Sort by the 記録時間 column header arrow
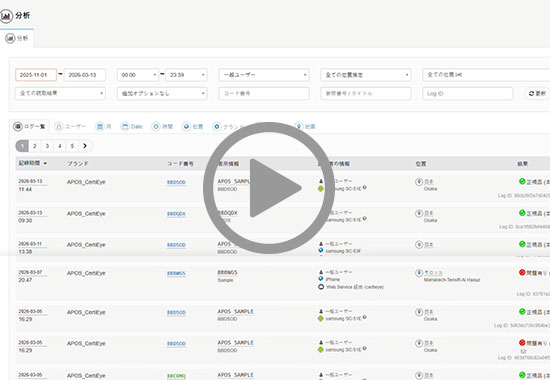The image size is (550, 380). (x=45, y=164)
